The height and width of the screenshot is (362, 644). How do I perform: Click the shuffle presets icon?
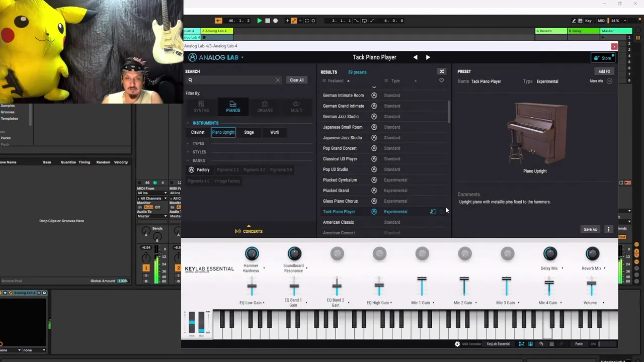coord(442,71)
